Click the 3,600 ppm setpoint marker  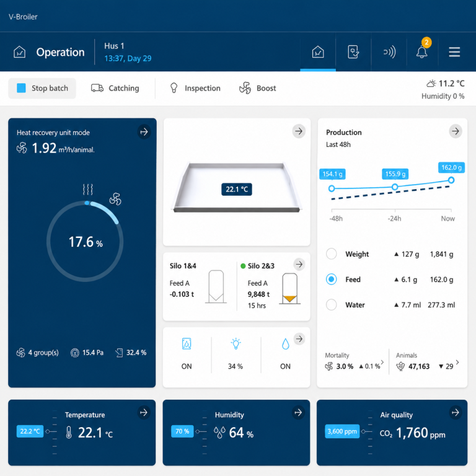(342, 431)
